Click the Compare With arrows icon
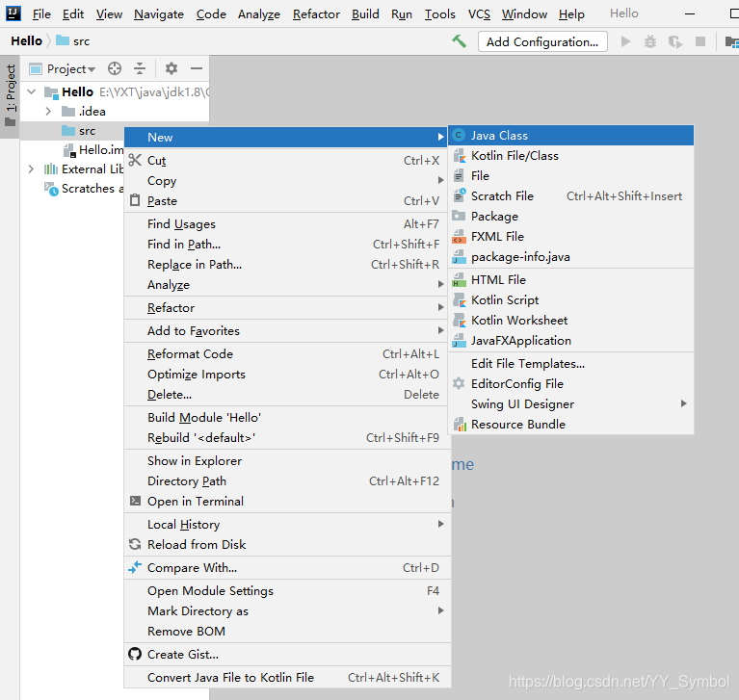This screenshot has width=739, height=700. (x=135, y=567)
